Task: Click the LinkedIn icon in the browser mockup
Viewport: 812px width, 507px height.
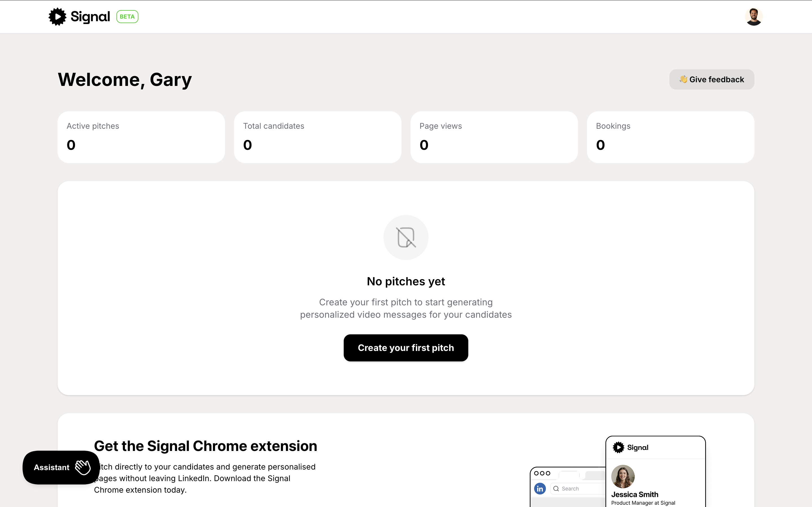Action: 540,489
